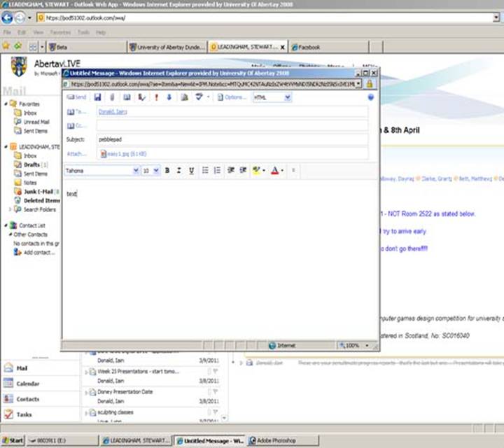This screenshot has width=504, height=448.
Task: Insert a bulleted list
Action: pos(205,170)
